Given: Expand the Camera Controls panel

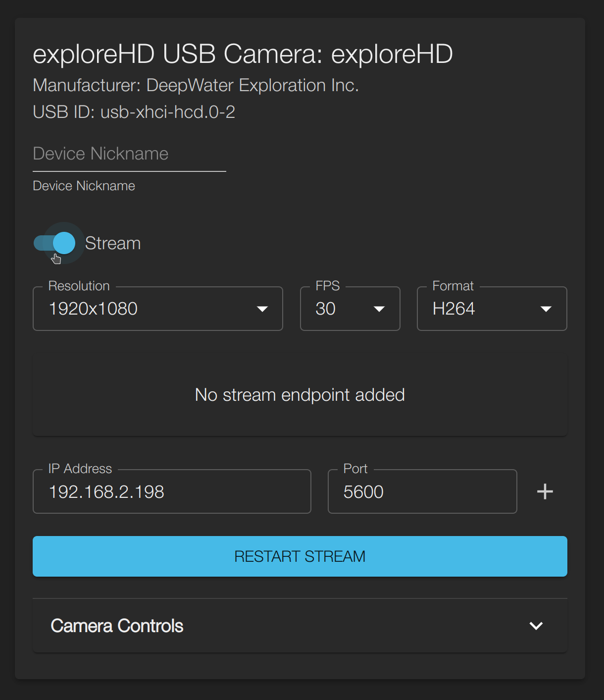Looking at the screenshot, I should click(300, 626).
